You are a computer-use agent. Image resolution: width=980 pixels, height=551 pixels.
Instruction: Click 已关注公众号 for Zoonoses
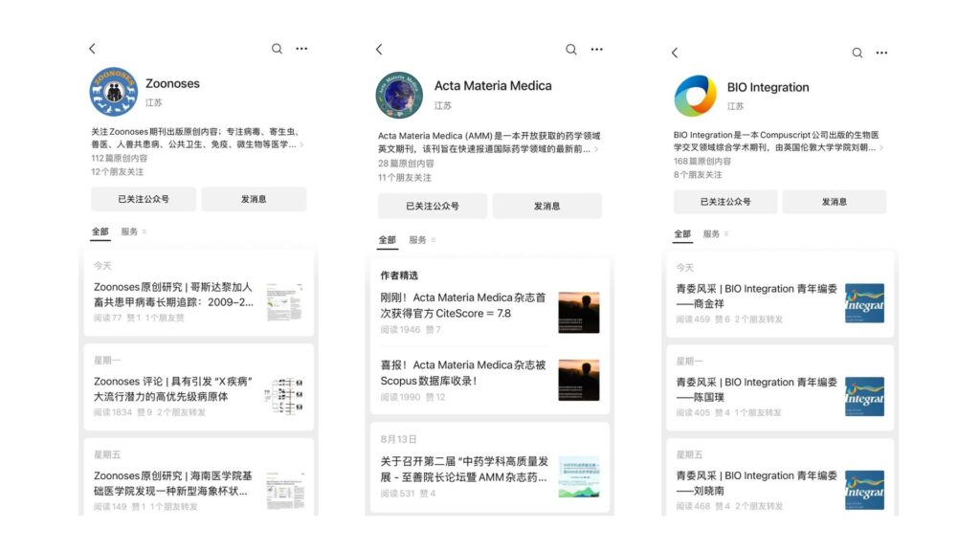click(144, 199)
